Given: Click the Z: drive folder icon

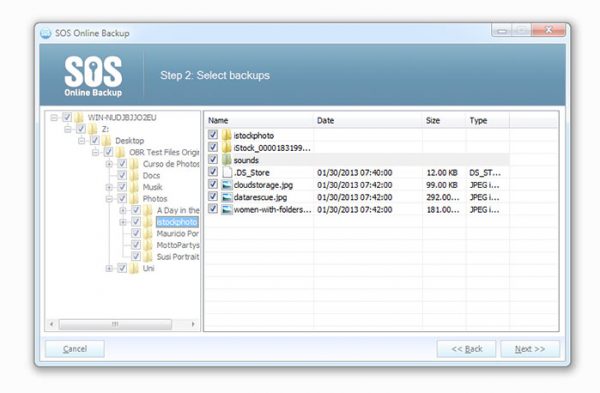Looking at the screenshot, I should pos(93,129).
